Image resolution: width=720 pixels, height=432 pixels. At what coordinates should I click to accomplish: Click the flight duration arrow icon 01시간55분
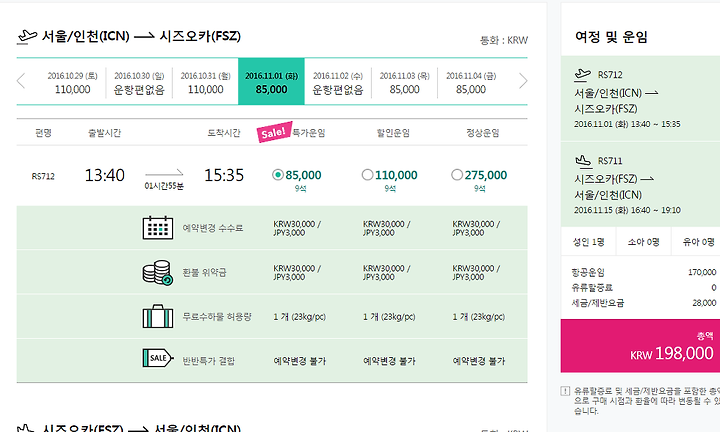(164, 173)
